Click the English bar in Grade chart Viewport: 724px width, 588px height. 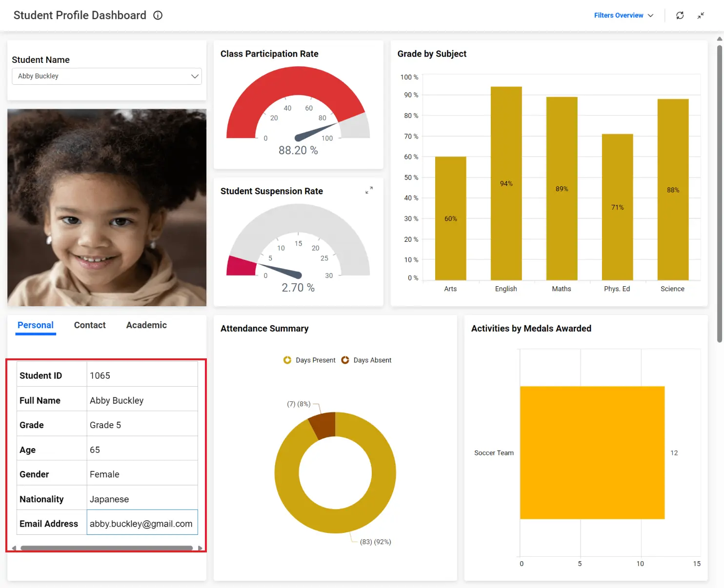tap(506, 183)
